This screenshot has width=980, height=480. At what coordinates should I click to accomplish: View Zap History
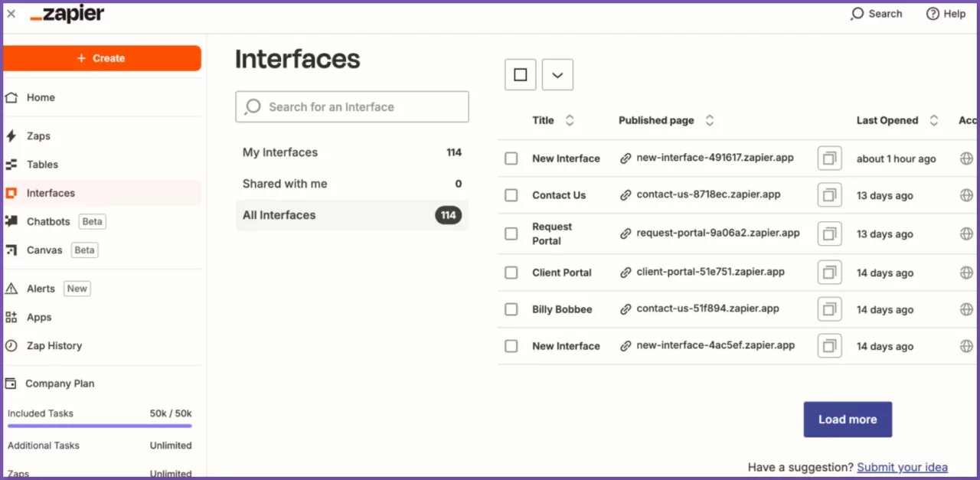click(x=54, y=345)
